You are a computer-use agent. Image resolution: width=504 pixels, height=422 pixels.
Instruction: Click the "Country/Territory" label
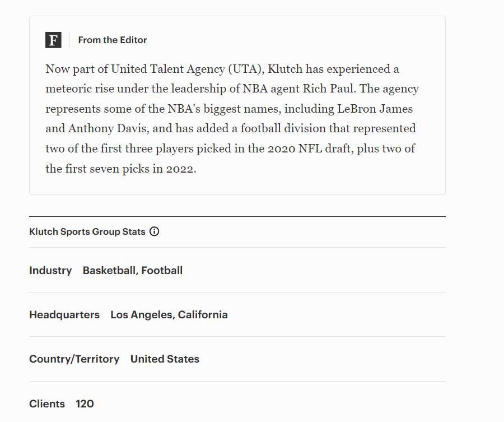(x=74, y=359)
